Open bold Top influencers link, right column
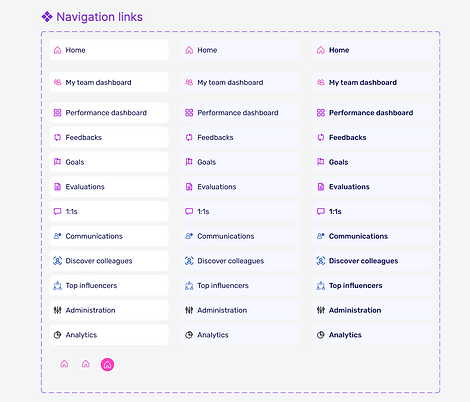The width and height of the screenshot is (470, 402). tap(372, 285)
